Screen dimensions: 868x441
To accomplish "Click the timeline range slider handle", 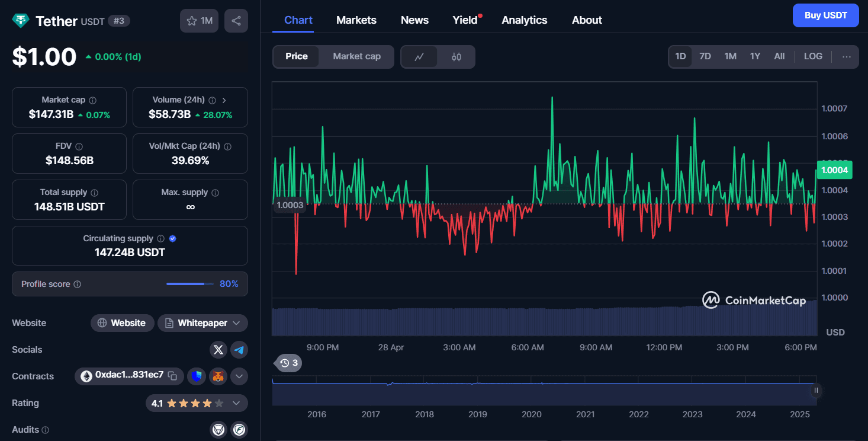I will pos(816,390).
